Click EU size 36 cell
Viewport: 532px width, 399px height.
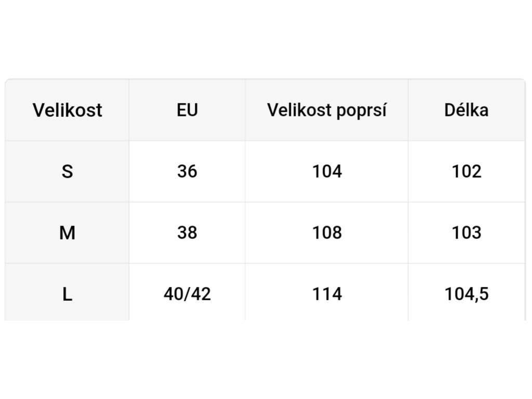(187, 171)
